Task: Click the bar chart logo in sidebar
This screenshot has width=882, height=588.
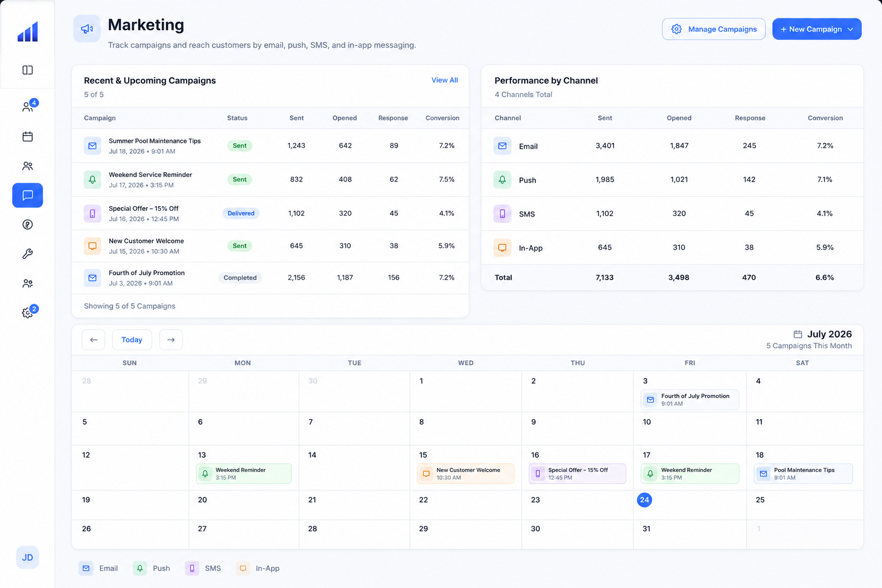Action: 28,32
